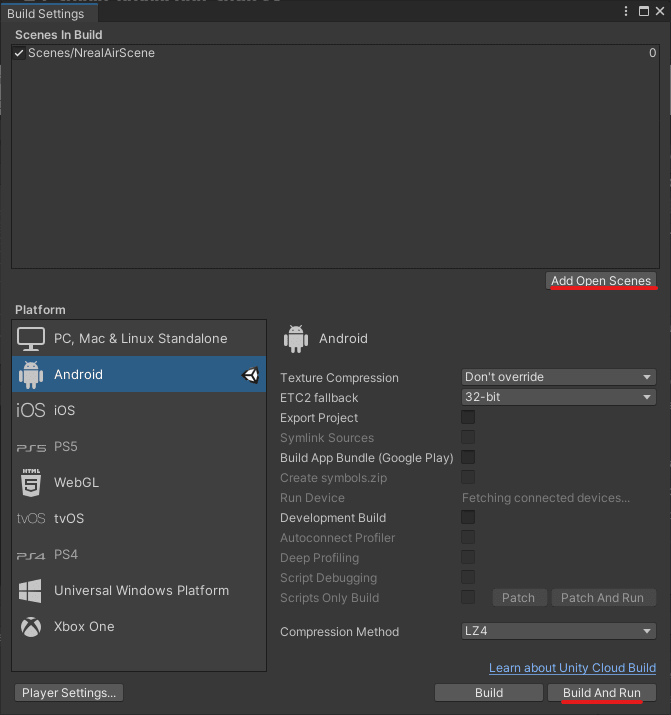This screenshot has height=715, width=671.
Task: Click Add Open Scenes button
Action: (x=601, y=281)
